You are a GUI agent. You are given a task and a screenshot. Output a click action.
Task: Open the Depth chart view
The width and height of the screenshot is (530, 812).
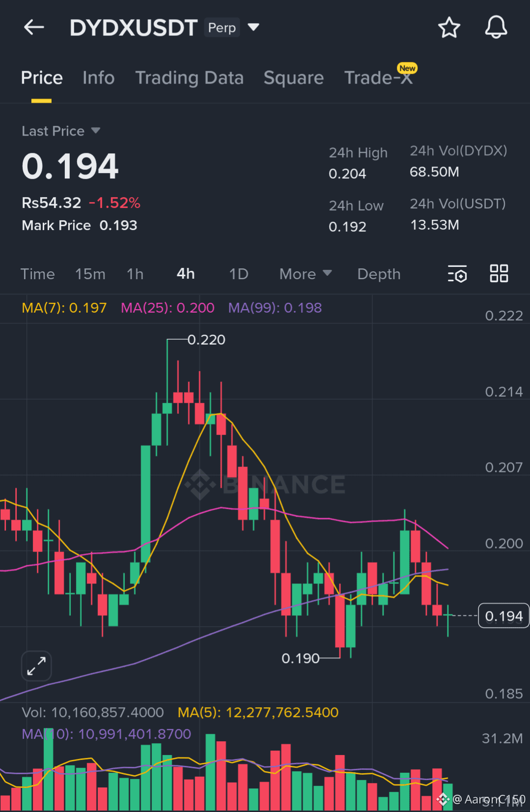pos(379,274)
